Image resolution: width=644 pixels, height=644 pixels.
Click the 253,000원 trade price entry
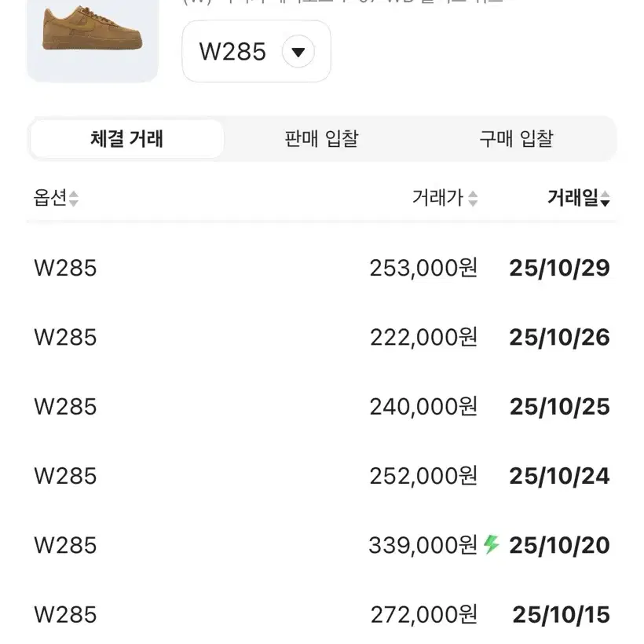pos(424,268)
